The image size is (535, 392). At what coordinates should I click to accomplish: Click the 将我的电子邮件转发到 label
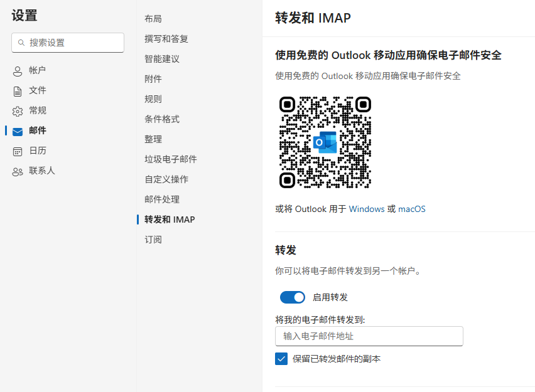[x=320, y=320]
